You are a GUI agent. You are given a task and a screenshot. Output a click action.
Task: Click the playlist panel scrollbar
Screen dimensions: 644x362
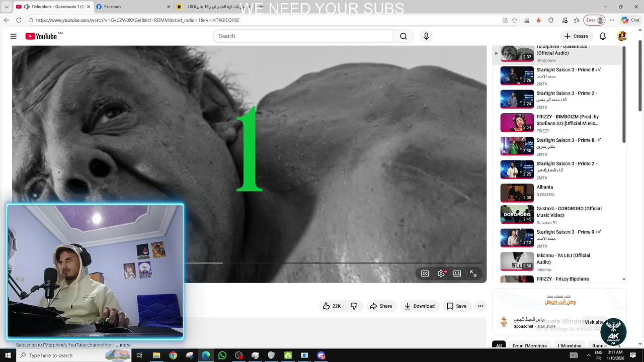pyautogui.click(x=624, y=95)
